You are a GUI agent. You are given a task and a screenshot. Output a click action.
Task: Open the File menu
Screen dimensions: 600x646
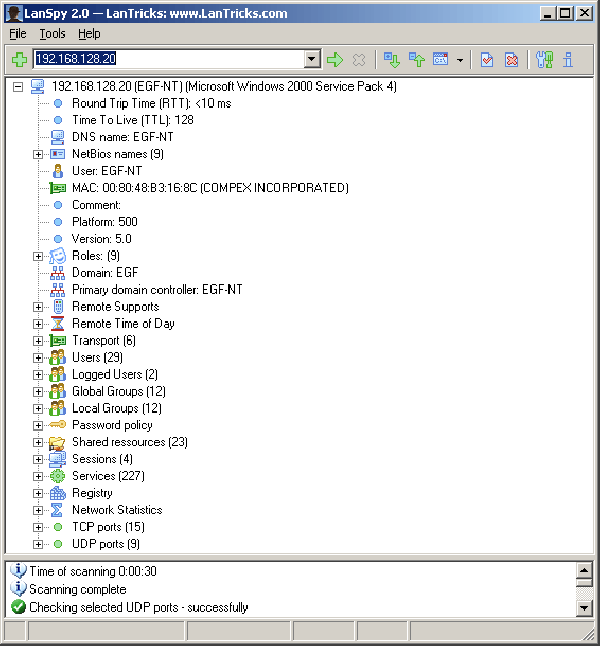click(18, 33)
